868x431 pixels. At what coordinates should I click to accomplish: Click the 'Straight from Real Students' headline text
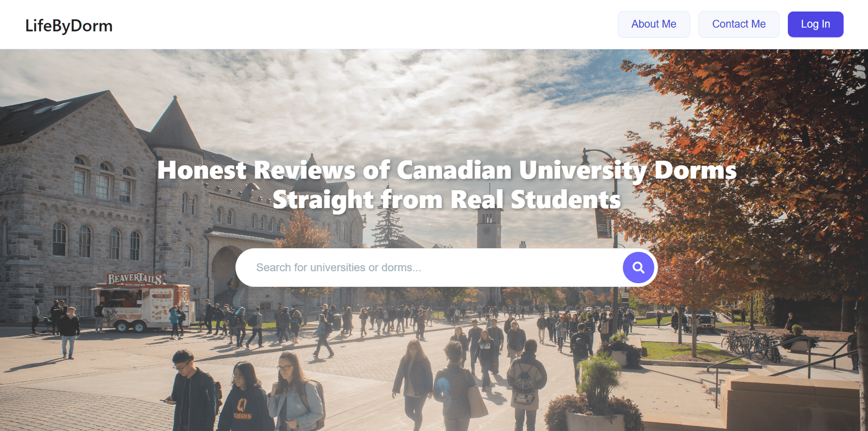coord(447,199)
